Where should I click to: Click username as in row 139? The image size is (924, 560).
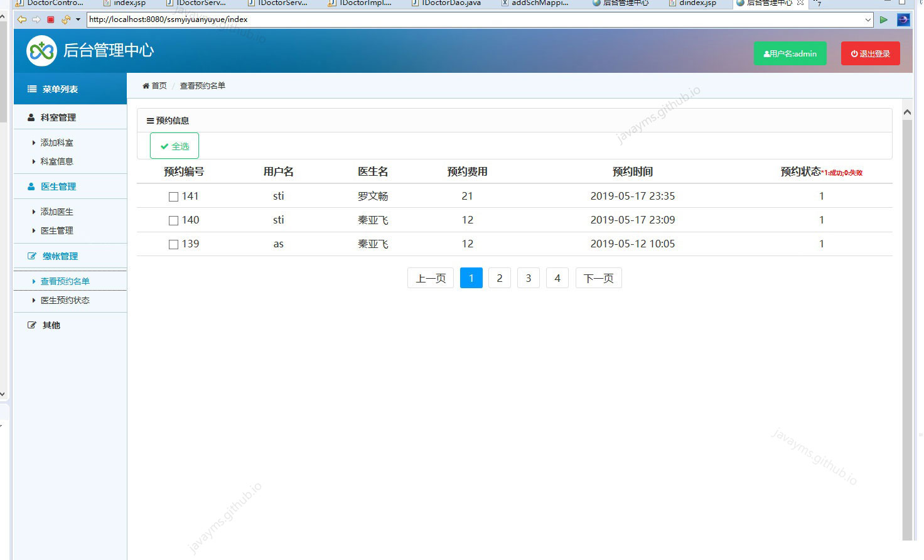click(x=279, y=244)
